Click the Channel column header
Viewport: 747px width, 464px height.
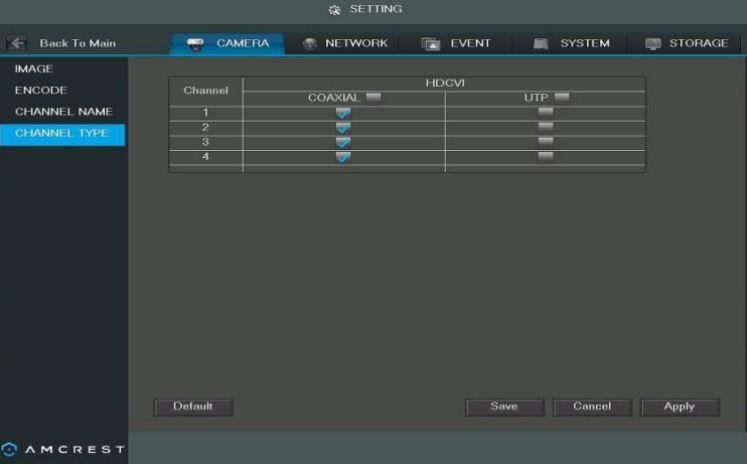click(x=206, y=91)
